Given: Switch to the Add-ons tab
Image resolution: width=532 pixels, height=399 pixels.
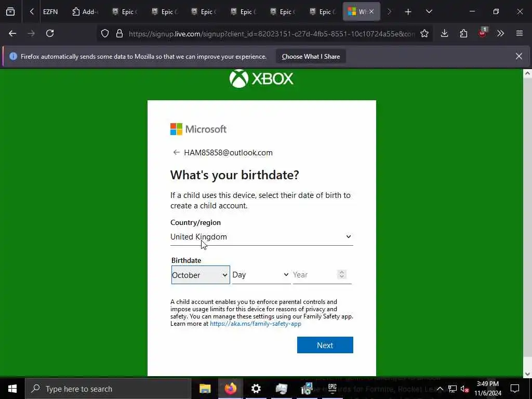Looking at the screenshot, I should (x=85, y=12).
